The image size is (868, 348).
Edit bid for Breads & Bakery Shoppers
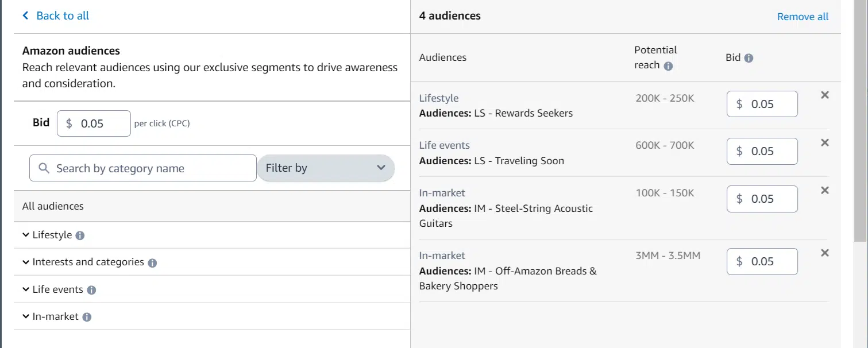pyautogui.click(x=762, y=261)
